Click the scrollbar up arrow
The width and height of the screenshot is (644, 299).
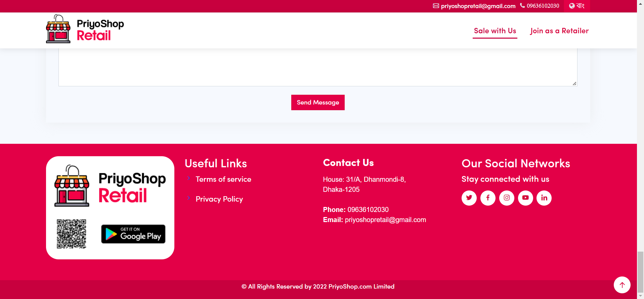tap(641, 3)
